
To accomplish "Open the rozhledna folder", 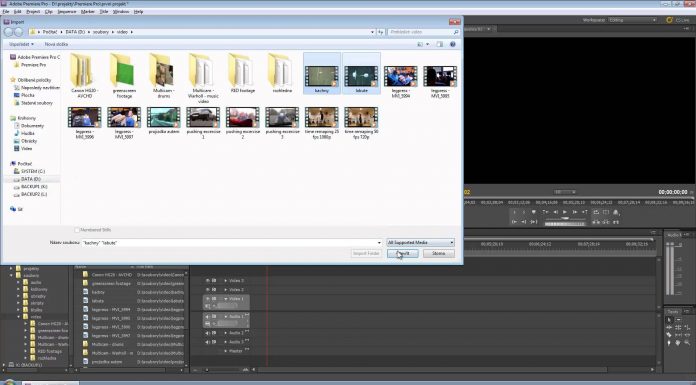I will [x=282, y=74].
